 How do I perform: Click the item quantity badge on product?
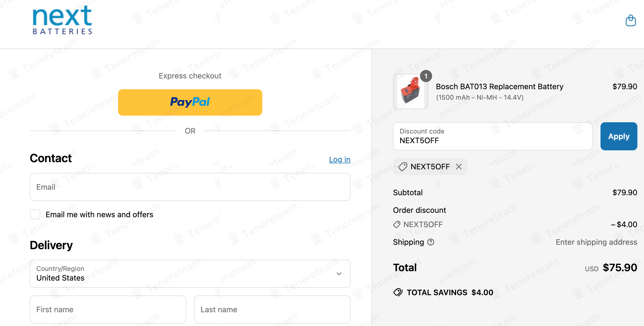426,76
